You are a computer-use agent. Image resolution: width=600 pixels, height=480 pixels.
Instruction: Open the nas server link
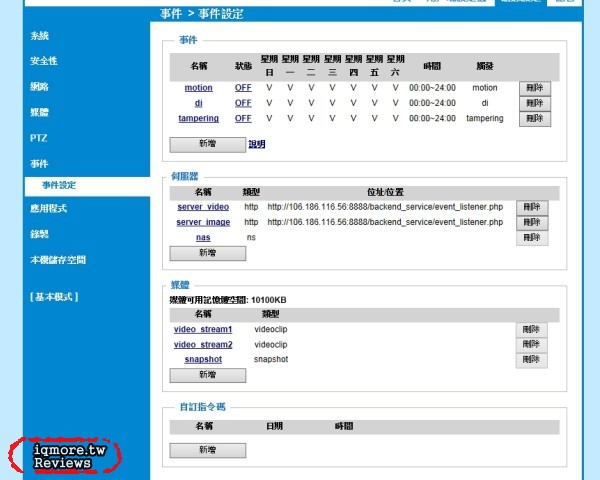coord(203,237)
